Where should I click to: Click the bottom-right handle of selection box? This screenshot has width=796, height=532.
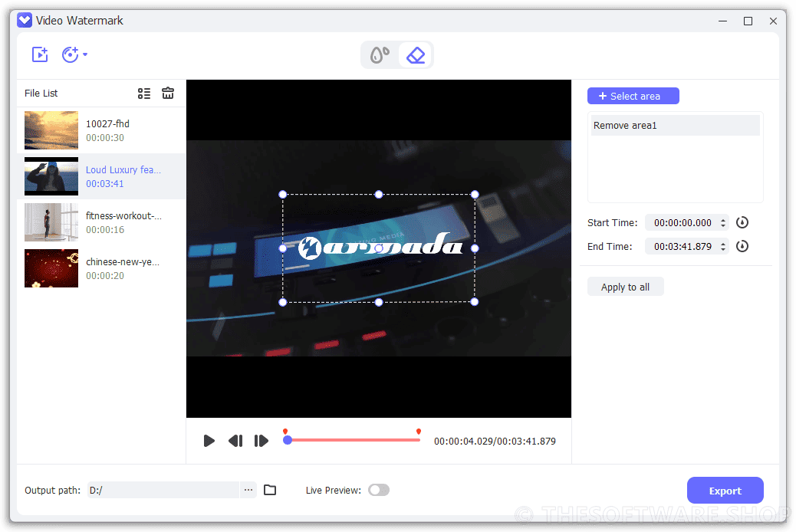point(475,302)
